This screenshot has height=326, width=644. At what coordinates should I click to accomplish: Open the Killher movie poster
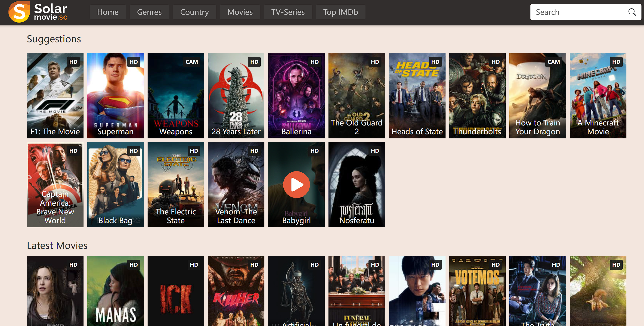tap(236, 291)
